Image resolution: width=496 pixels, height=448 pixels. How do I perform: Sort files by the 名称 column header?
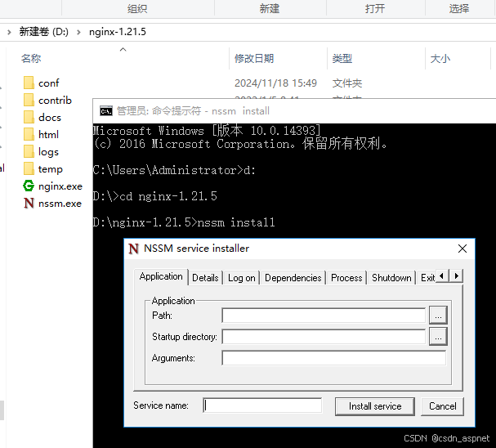[x=31, y=59]
